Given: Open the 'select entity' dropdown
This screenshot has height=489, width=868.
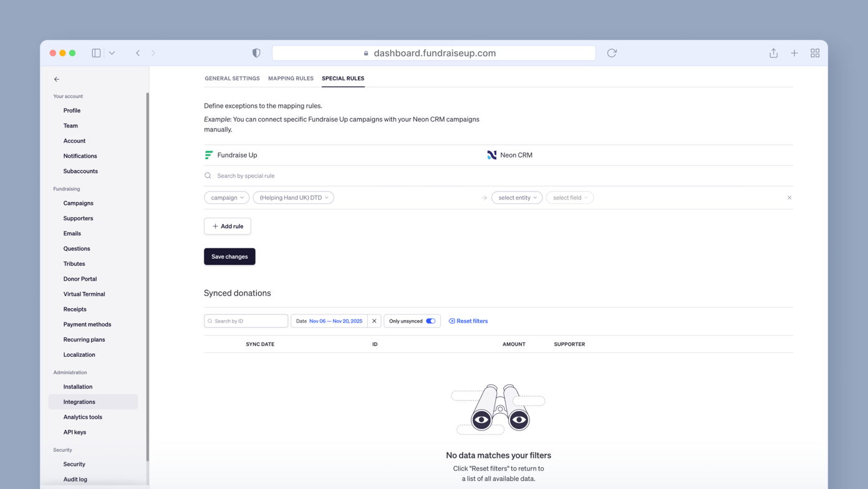Looking at the screenshot, I should [x=517, y=197].
